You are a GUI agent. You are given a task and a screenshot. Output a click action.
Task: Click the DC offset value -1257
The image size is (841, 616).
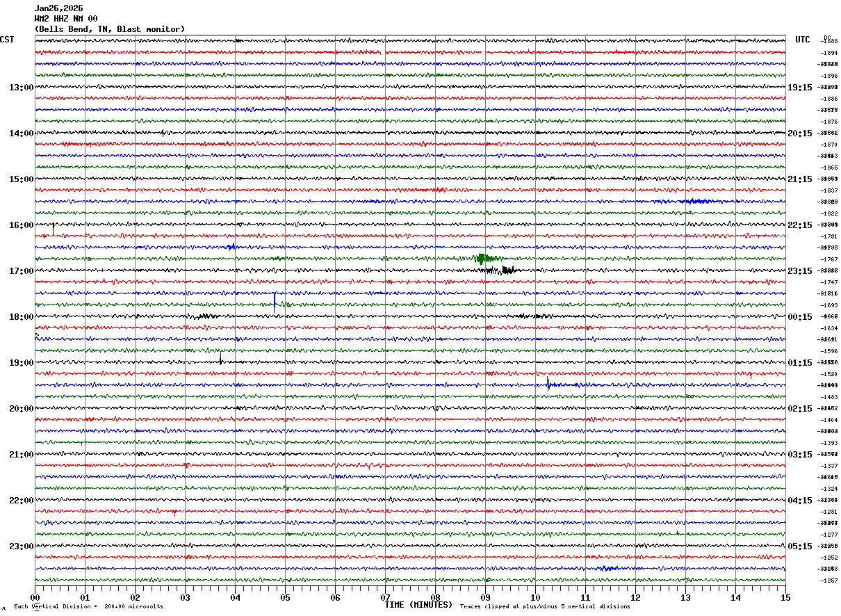pos(829,581)
